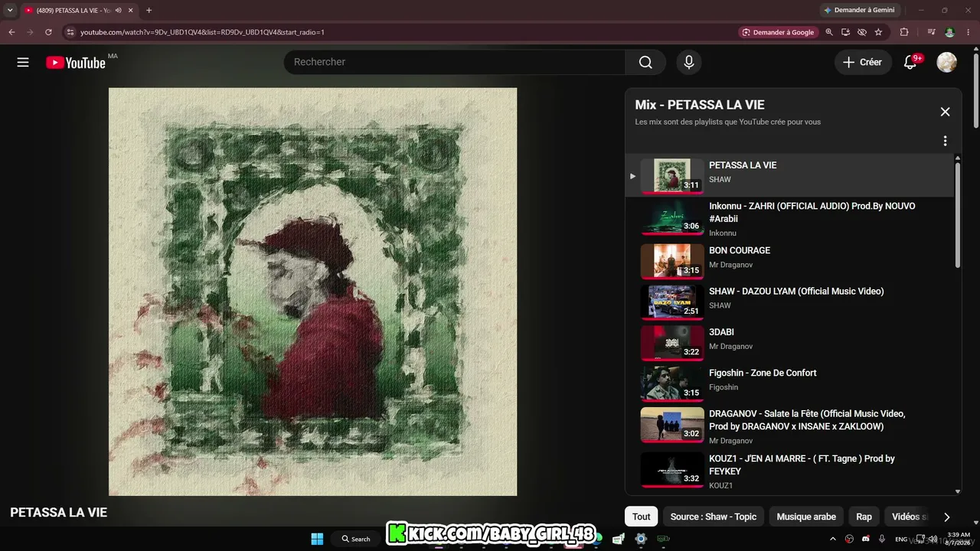
Task: Click the Créer button
Action: (863, 62)
